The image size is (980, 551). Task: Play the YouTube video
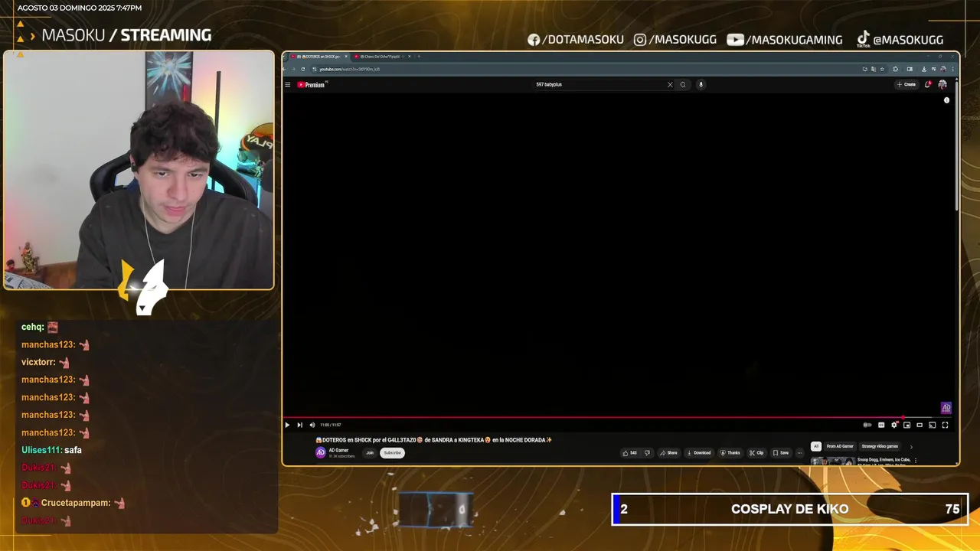point(287,425)
